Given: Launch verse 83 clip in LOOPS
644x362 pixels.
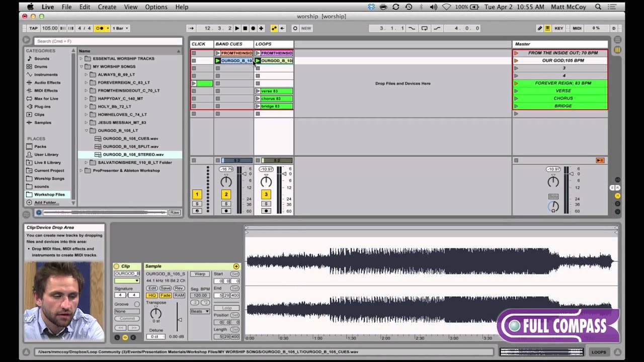Looking at the screenshot, I should (x=258, y=91).
